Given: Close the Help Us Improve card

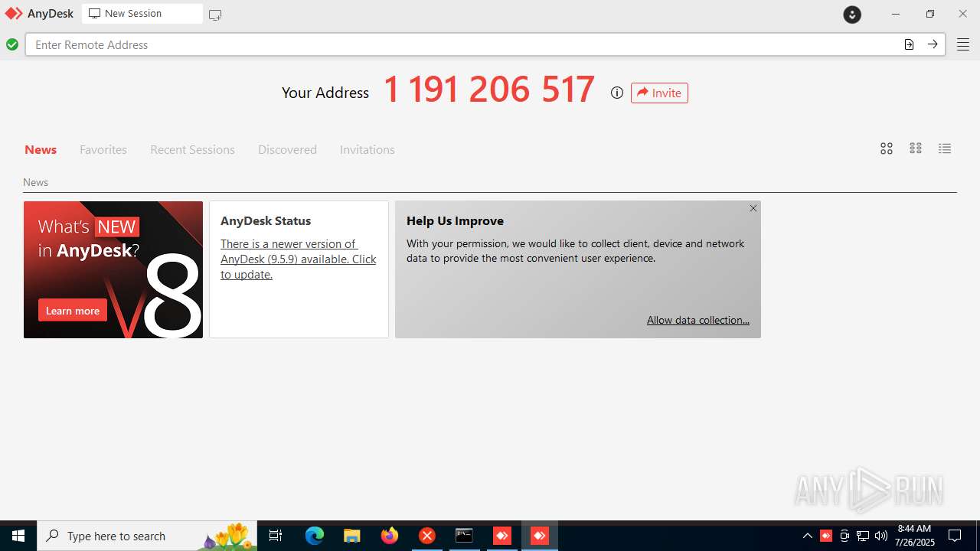Looking at the screenshot, I should pyautogui.click(x=753, y=208).
